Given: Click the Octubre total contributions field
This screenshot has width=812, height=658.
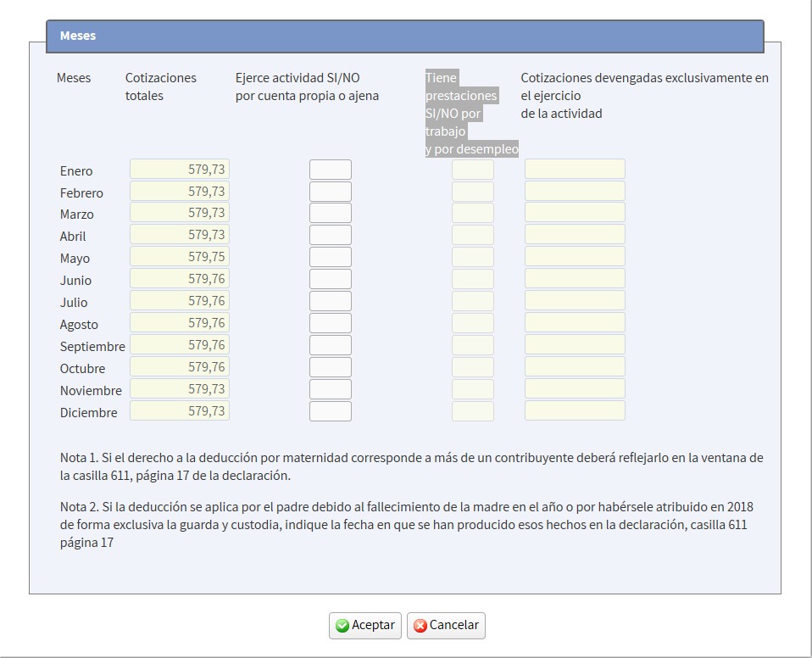Looking at the screenshot, I should [179, 367].
